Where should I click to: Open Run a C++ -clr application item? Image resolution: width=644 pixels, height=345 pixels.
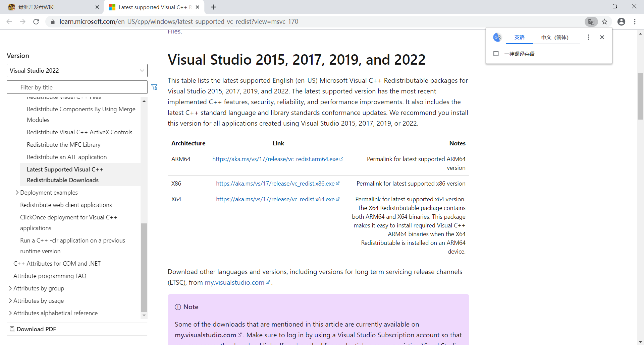click(x=72, y=246)
